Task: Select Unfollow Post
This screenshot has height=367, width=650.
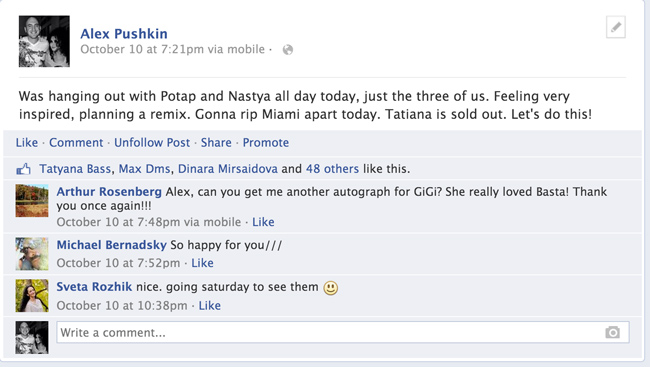Action: 152,143
